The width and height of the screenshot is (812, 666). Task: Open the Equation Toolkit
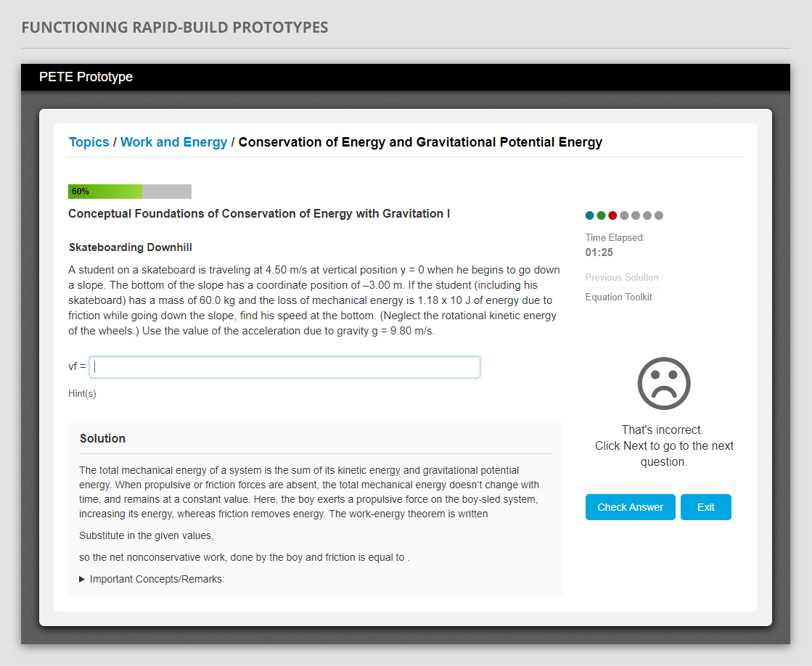(618, 297)
